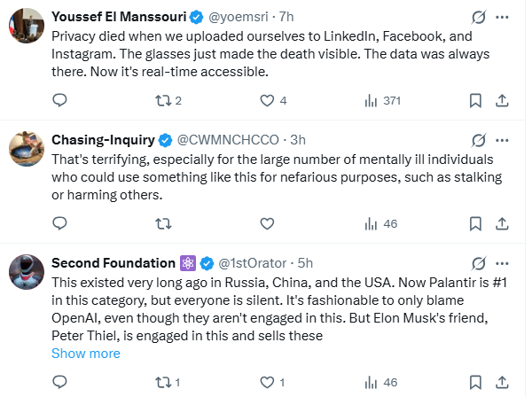Open more options on Youssef's tweet

tap(503, 17)
